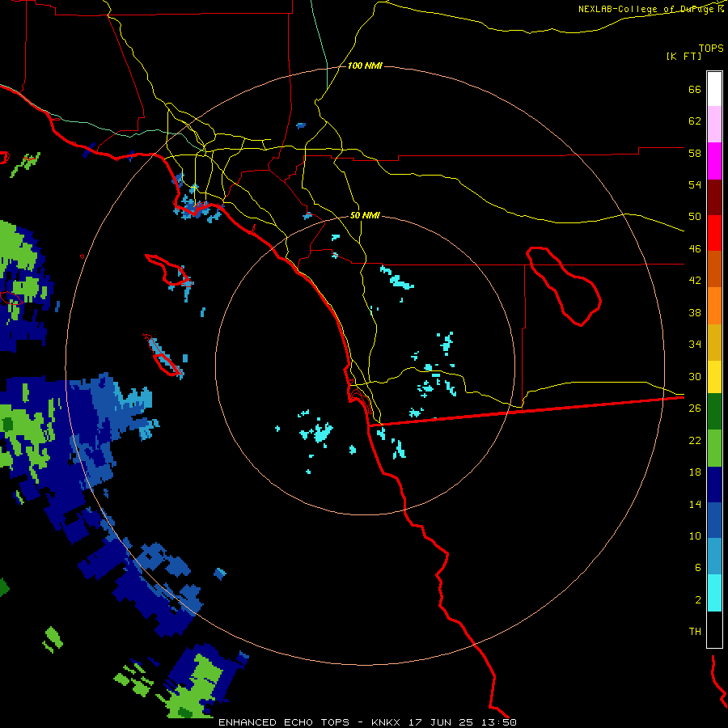Click the dark green 30 kft legend swatch
The width and height of the screenshot is (728, 728).
point(714,411)
